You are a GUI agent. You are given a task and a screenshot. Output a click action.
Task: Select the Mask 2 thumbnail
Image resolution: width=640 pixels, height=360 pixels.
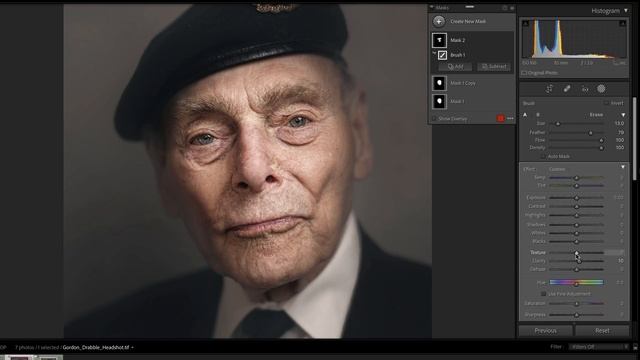pos(439,40)
